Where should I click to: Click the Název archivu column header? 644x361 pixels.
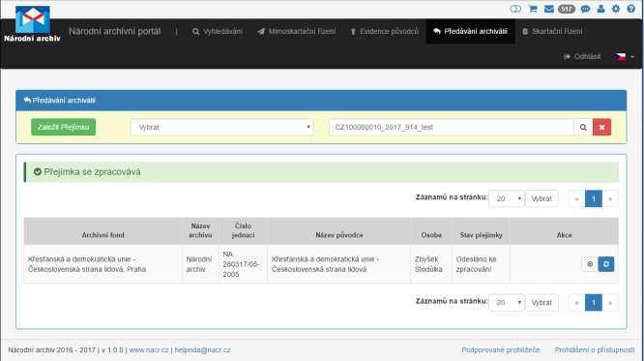(x=200, y=230)
